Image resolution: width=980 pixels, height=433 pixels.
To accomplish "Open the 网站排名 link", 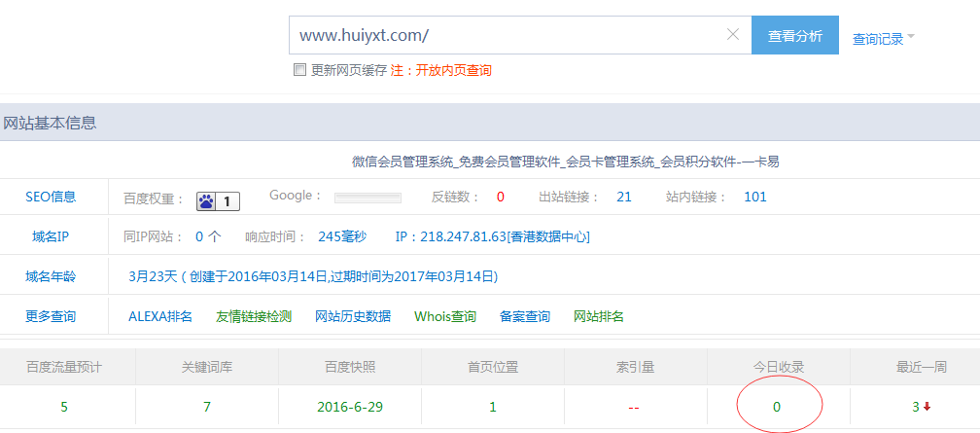I will 599,316.
